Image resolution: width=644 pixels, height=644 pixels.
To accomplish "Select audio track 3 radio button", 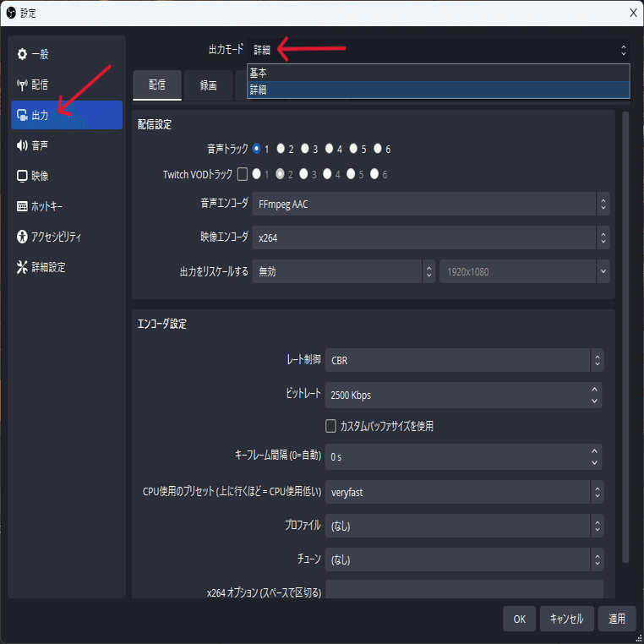I will (x=305, y=148).
